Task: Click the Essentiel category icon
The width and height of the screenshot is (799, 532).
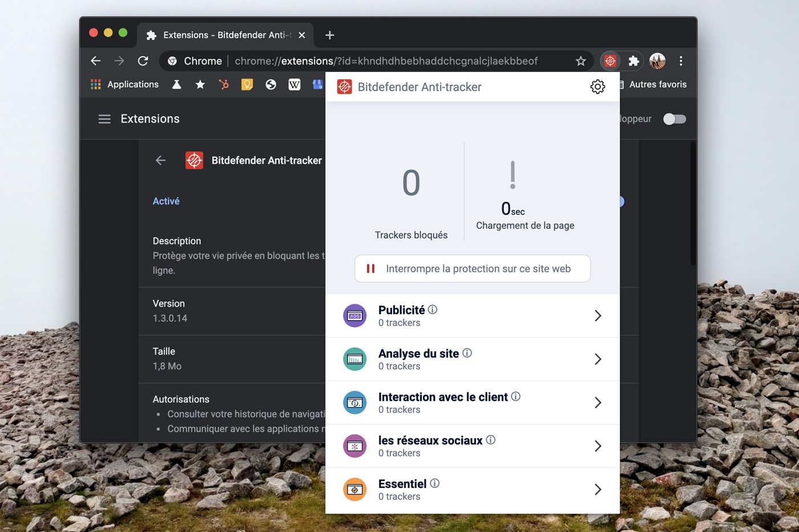Action: click(x=355, y=489)
